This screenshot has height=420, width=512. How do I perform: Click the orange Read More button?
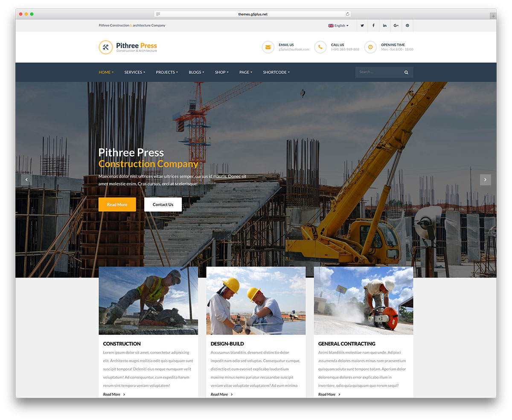point(117,205)
